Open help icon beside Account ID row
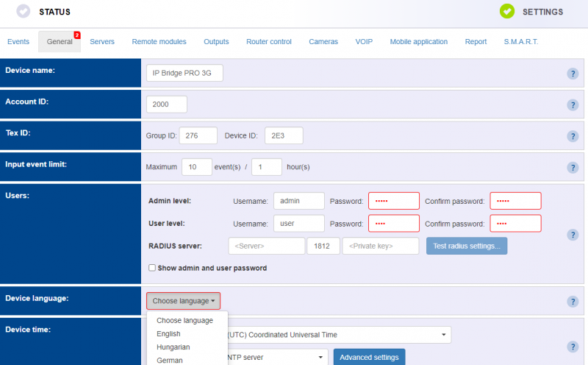588x365 pixels. (x=573, y=104)
